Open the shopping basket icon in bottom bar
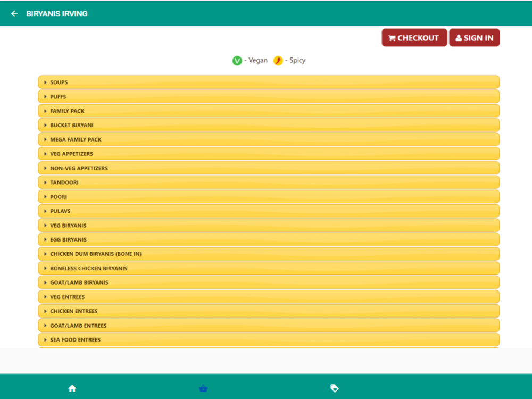Viewport: 532px width, 399px height. (203, 388)
